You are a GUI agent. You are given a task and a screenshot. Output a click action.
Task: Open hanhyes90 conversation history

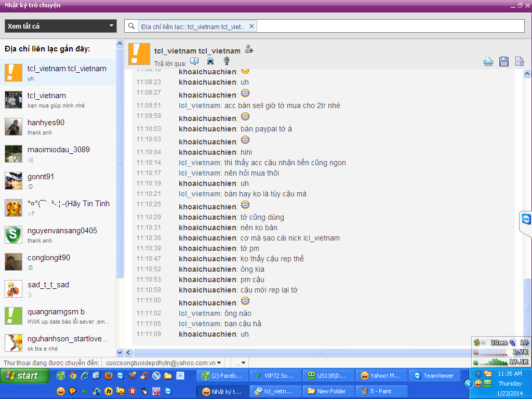point(58,127)
